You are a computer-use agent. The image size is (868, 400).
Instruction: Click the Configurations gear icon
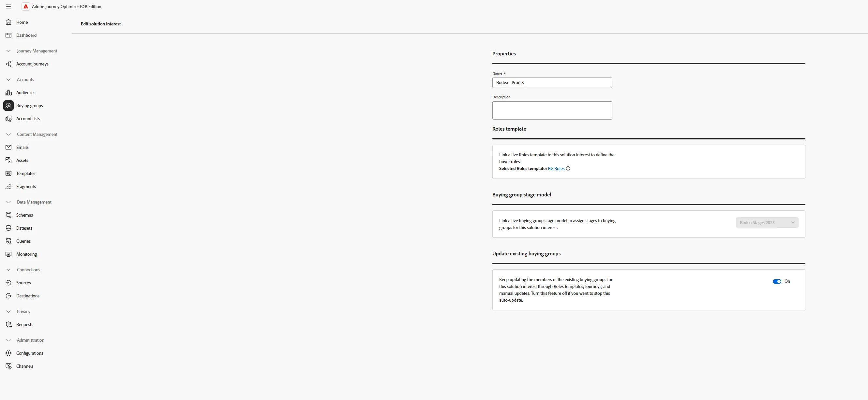coord(8,353)
